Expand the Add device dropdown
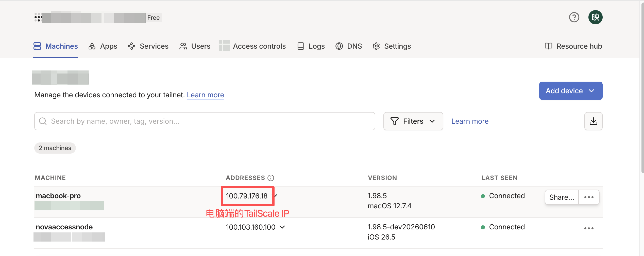The width and height of the screenshot is (644, 256). pos(571,91)
